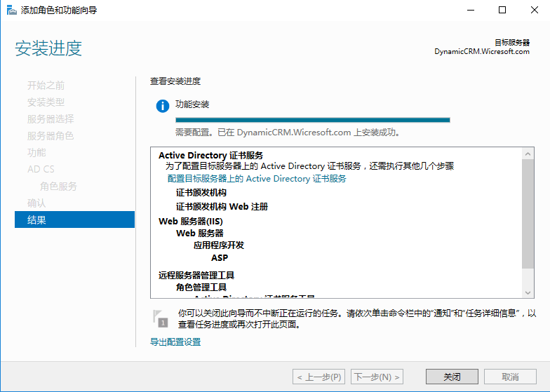Click the 功能安装 label
This screenshot has width=550, height=392.
192,104
